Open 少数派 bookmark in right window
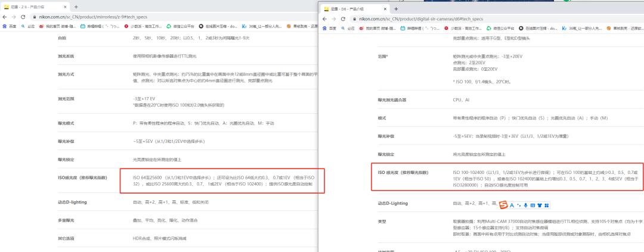 click(463, 29)
